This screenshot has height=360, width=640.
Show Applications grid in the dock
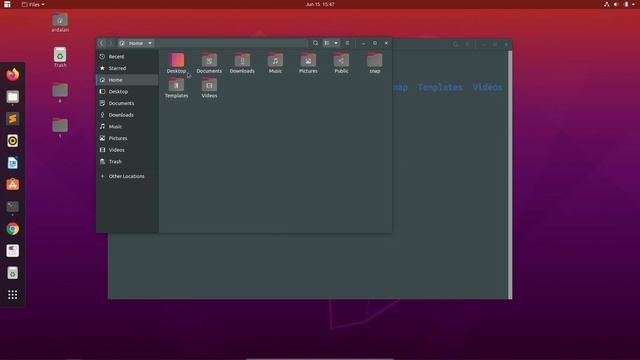pos(13,295)
